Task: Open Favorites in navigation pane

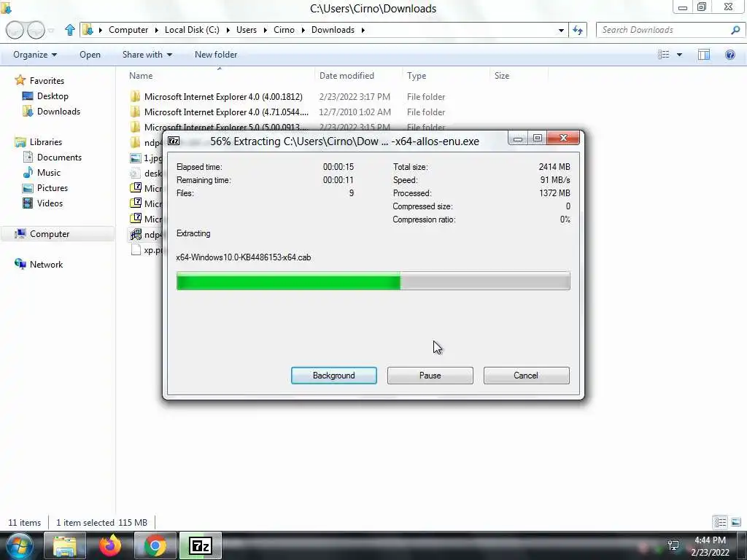Action: tap(47, 80)
